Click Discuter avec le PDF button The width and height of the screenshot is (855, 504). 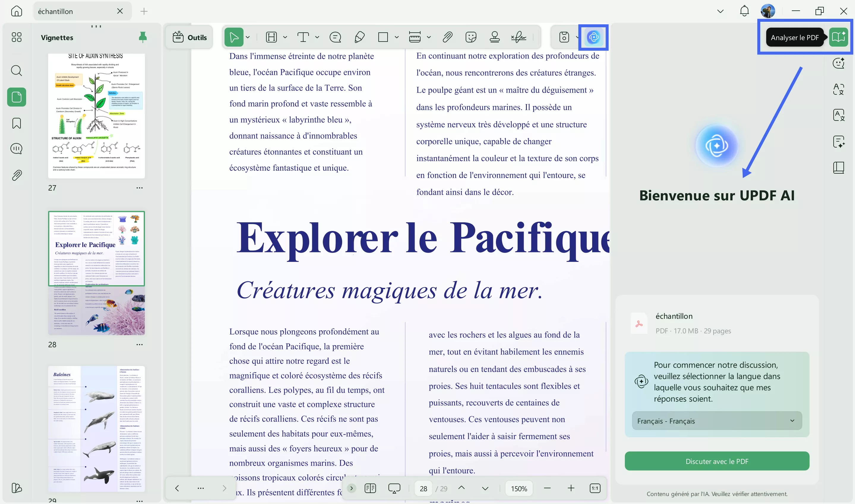[x=717, y=461]
